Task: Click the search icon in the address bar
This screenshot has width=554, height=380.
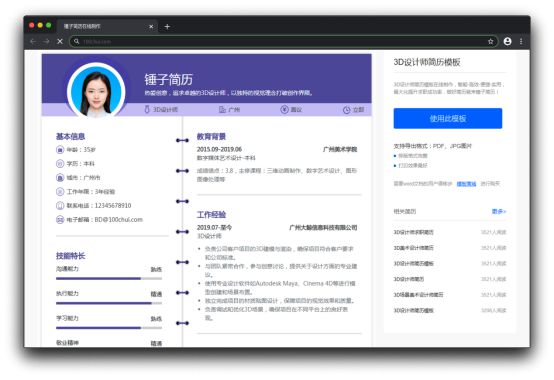Action: (76, 41)
